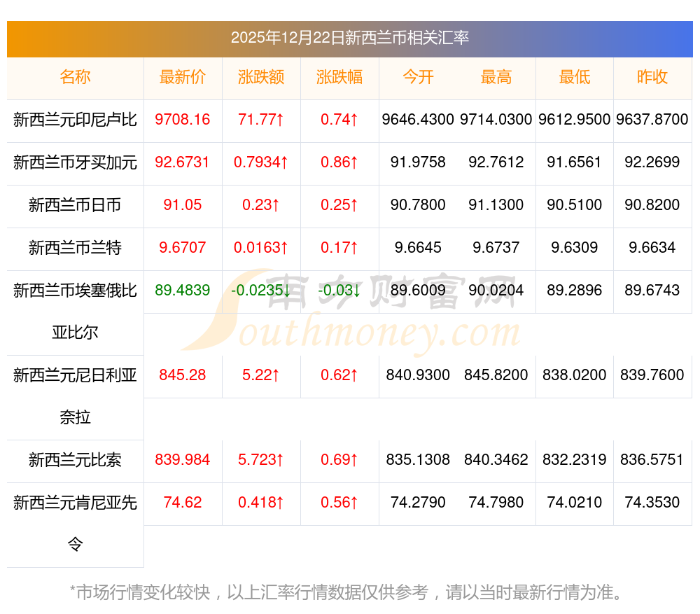Select the change amount 0.7934↑
Image resolution: width=700 pixels, height=614 pixels.
[261, 162]
